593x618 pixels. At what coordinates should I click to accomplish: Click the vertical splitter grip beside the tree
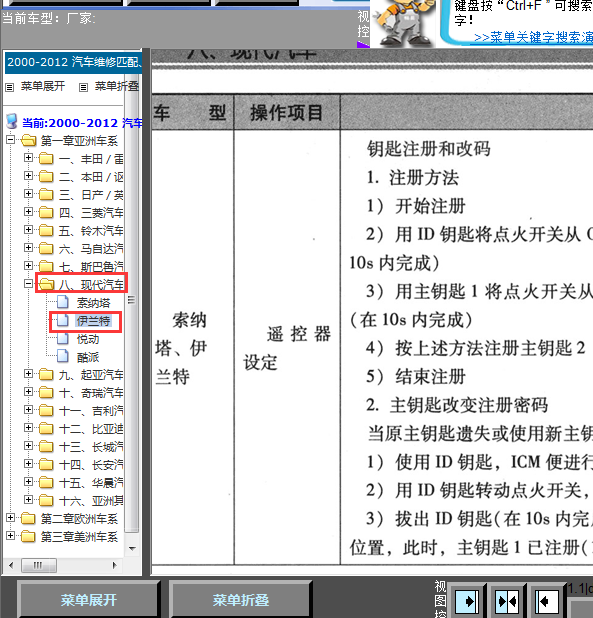(x=132, y=300)
